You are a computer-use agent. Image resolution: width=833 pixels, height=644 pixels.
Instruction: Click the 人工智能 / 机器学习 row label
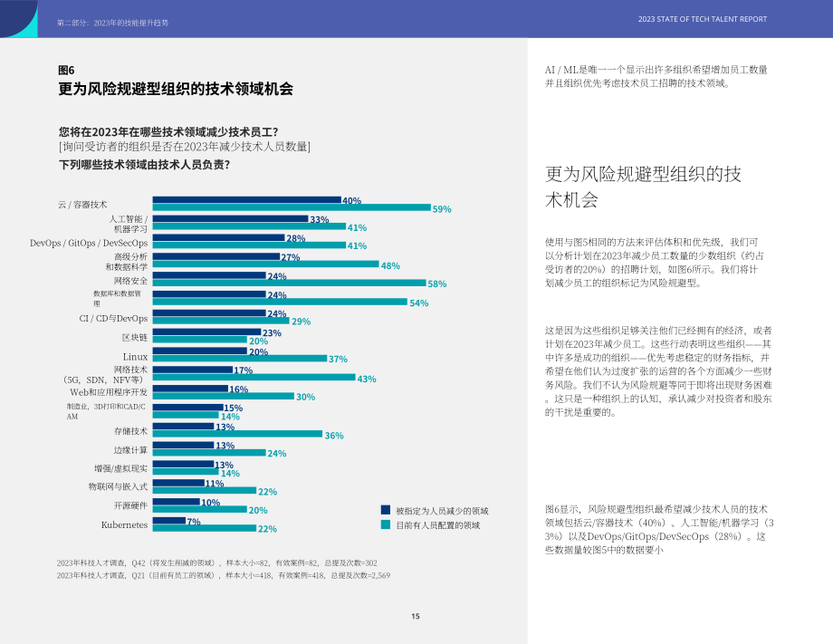[129, 224]
